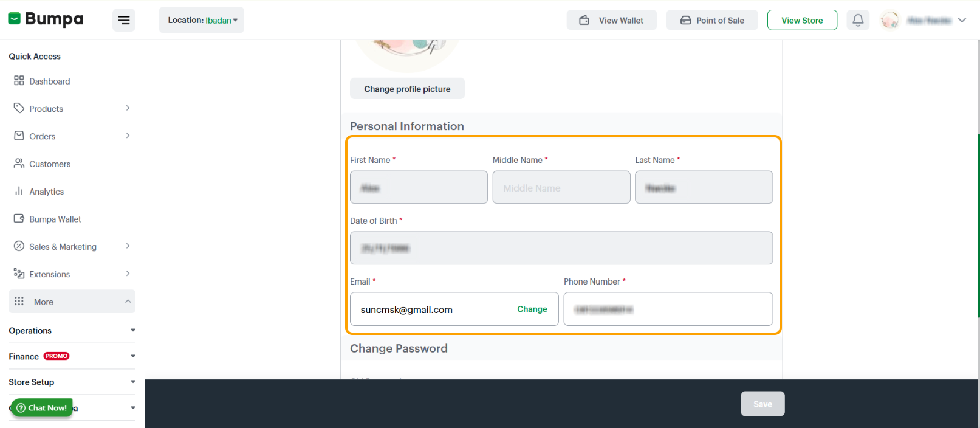This screenshot has height=428, width=980.
Task: Click the Email field with suncmsk@gmail.com
Action: (x=454, y=309)
